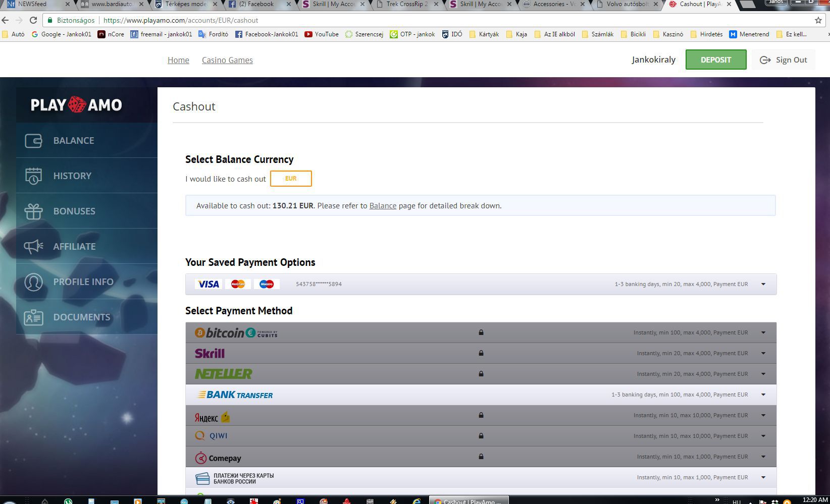Click the green DEPOSIT button
Image resolution: width=830 pixels, height=504 pixels.
pyautogui.click(x=716, y=60)
